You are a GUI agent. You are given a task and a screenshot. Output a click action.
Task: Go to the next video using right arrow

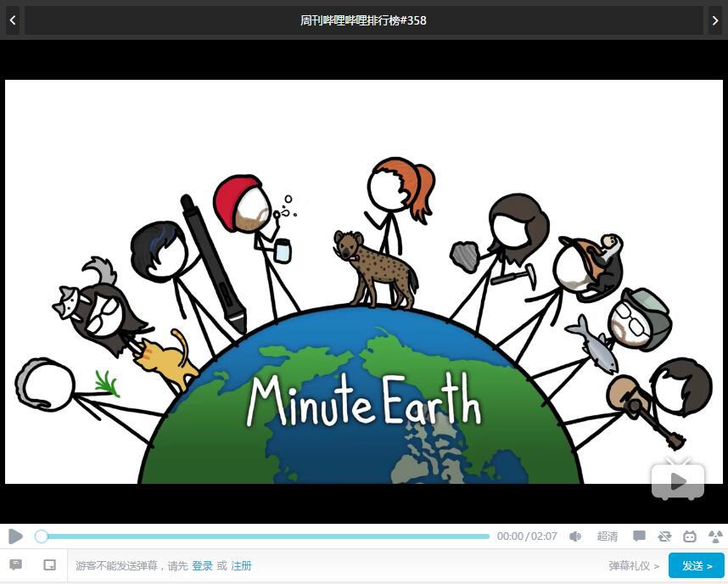pyautogui.click(x=715, y=20)
